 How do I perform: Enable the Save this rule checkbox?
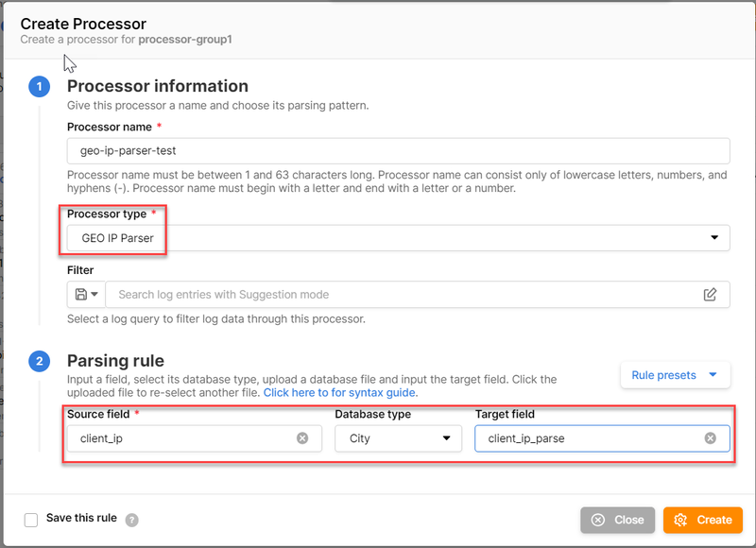pos(31,520)
